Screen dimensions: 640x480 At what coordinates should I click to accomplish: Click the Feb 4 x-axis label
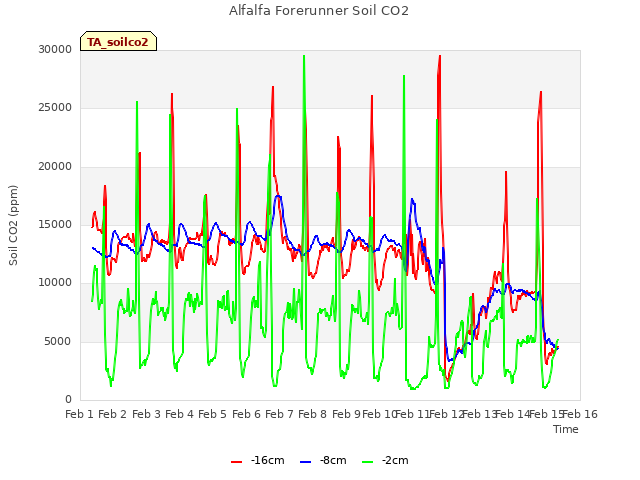(x=180, y=415)
